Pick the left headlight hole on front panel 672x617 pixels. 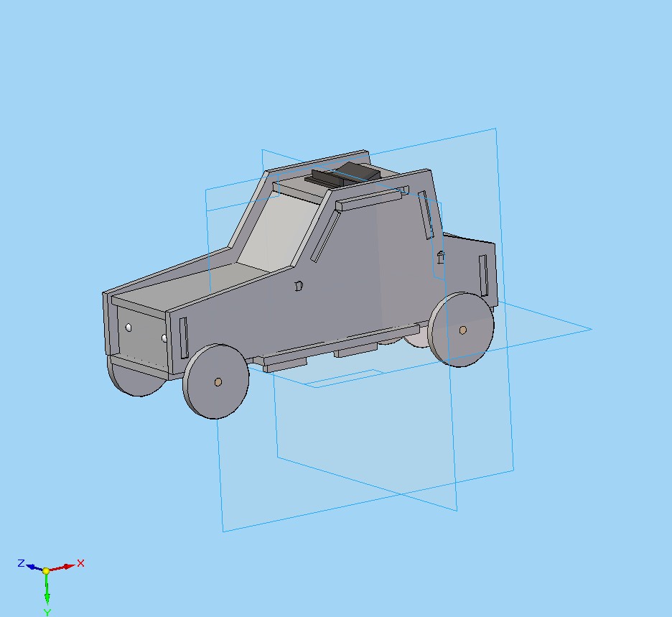(128, 328)
